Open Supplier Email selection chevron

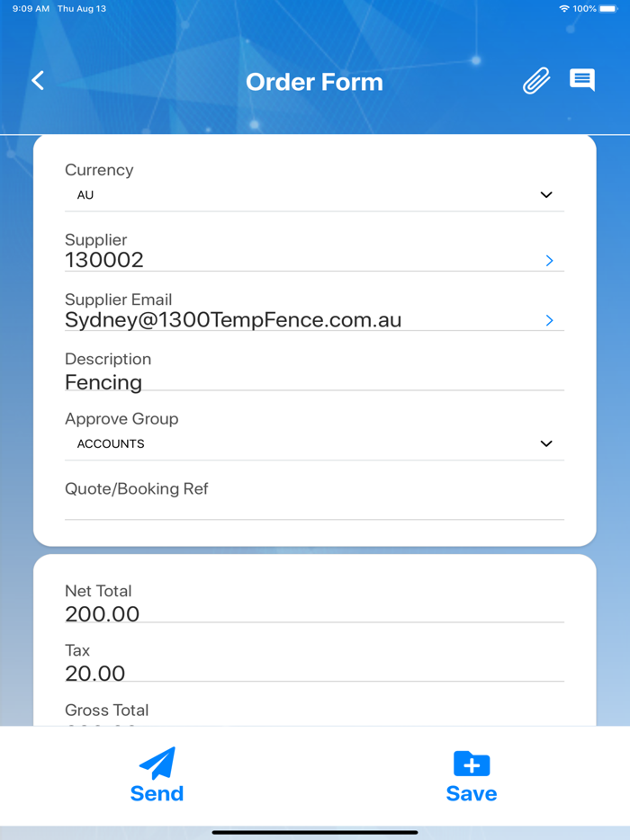pyautogui.click(x=549, y=320)
